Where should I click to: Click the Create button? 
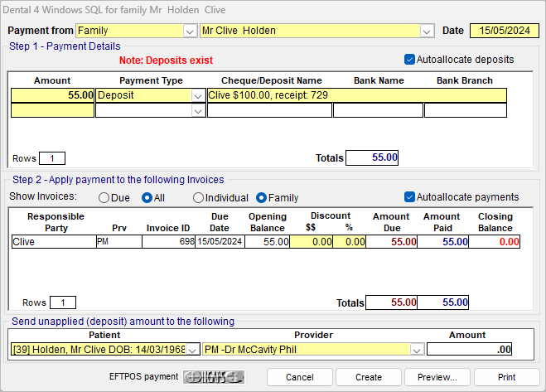369,377
